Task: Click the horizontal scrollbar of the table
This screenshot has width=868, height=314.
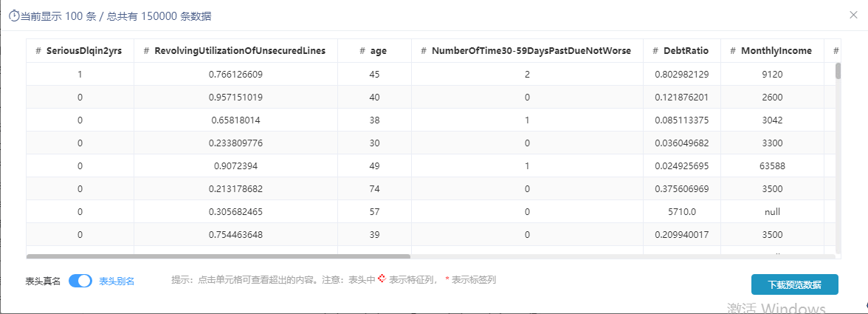Action: 218,256
